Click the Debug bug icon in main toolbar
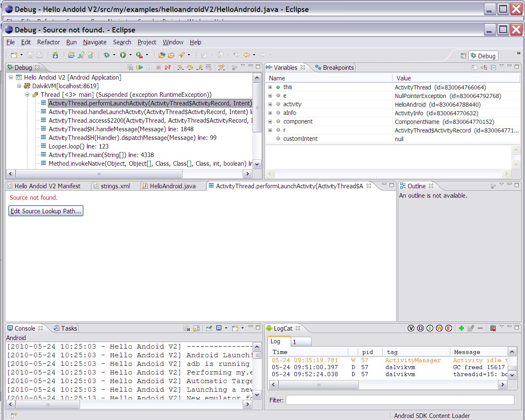This screenshot has width=525, height=420. [107, 55]
